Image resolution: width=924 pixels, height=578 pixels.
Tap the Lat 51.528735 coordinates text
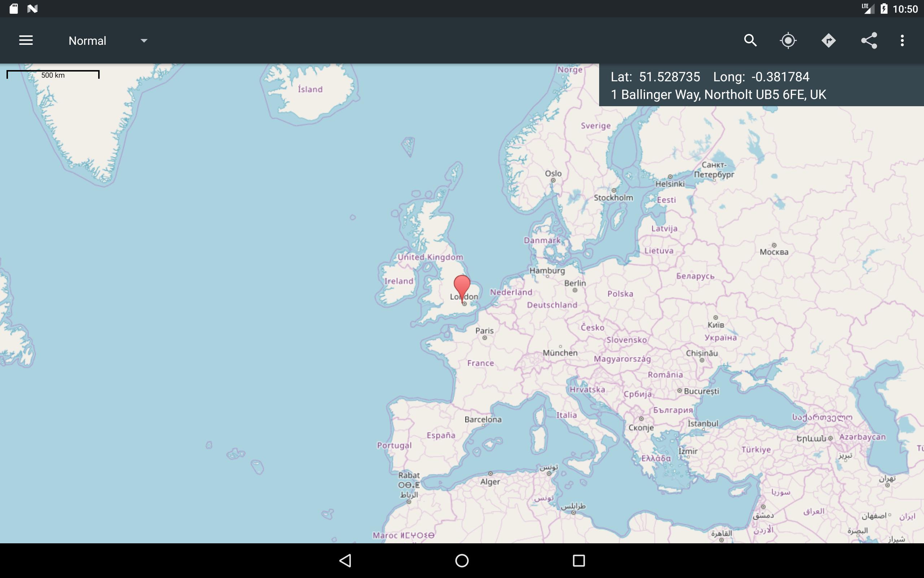655,77
